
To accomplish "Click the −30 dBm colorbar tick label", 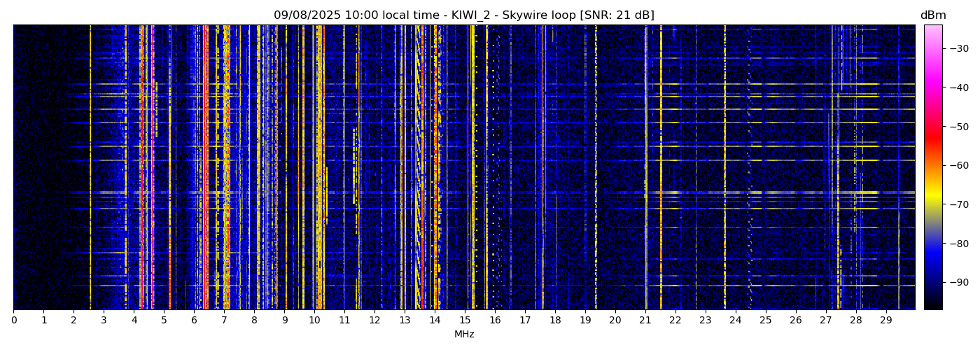I will pos(958,49).
